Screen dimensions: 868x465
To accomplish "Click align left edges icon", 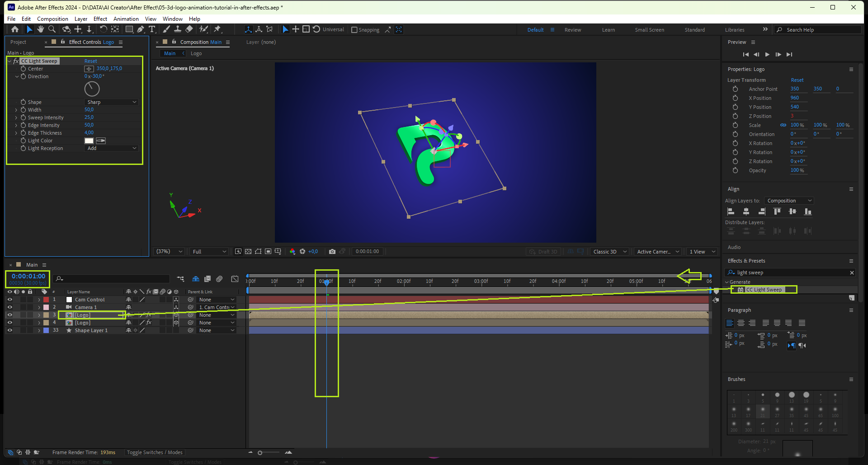I will pos(731,211).
